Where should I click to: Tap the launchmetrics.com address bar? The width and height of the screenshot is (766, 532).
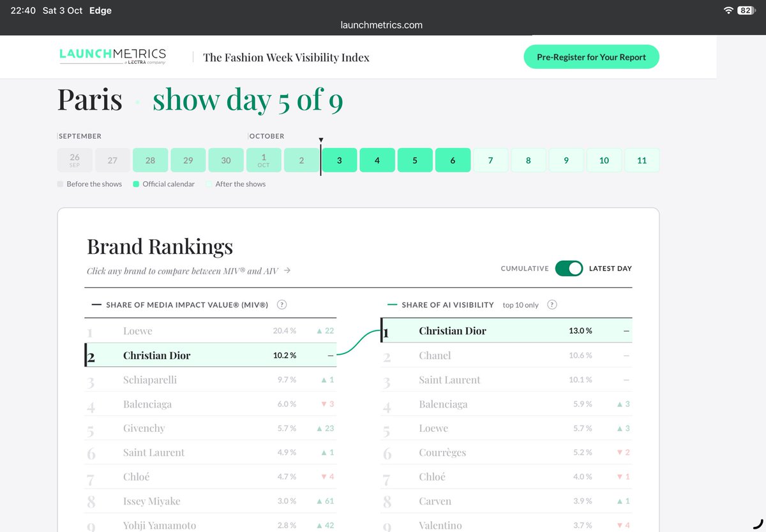point(382,26)
